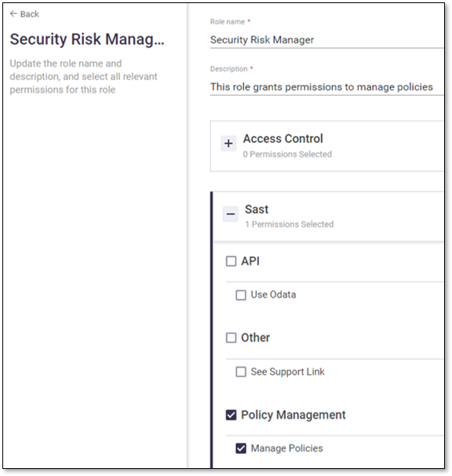Screen dimensions: 452x476
Task: Click into the Role name field
Action: (x=326, y=40)
